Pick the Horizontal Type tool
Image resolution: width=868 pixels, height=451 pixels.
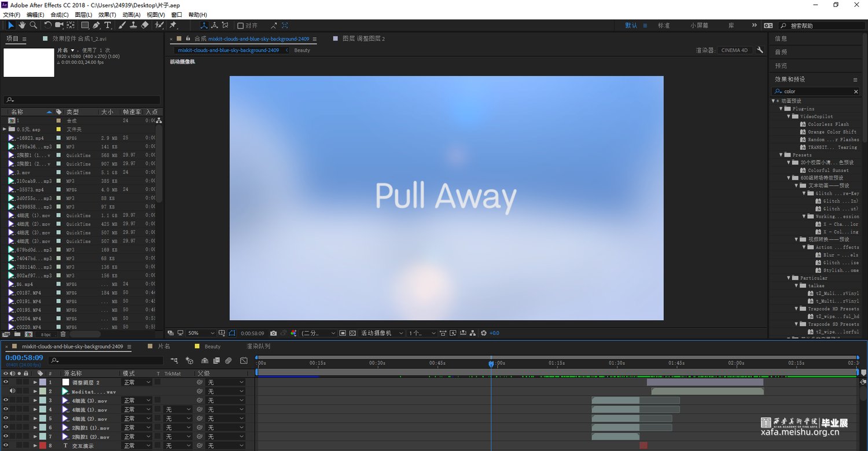tap(108, 25)
